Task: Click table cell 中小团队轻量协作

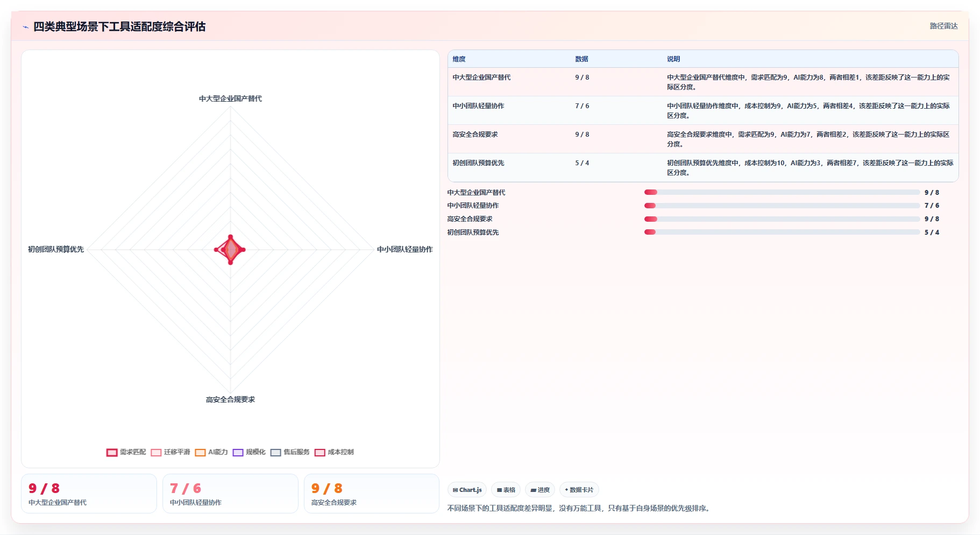Action: pos(478,106)
